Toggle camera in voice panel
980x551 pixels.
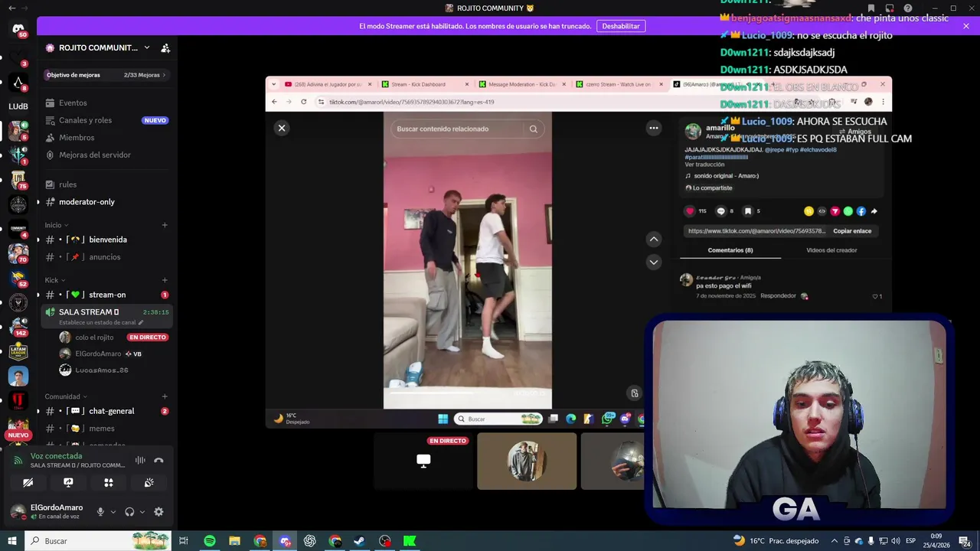coord(28,482)
